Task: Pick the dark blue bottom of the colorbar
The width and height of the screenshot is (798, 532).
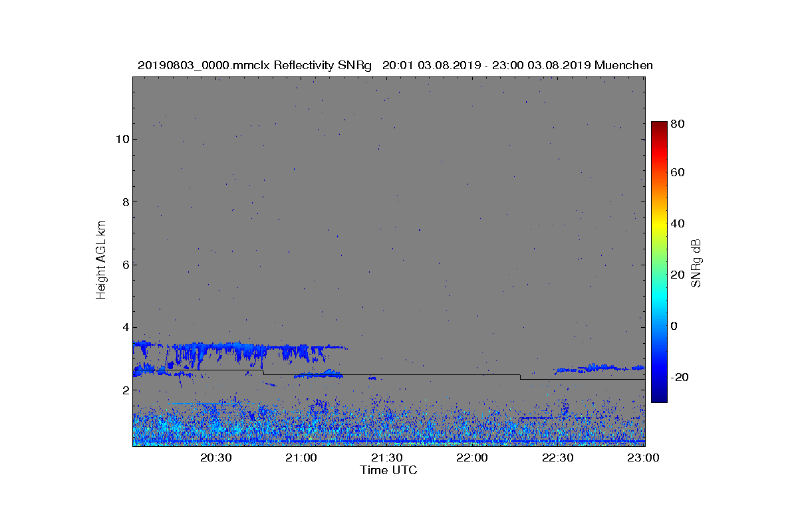Action: coord(659,398)
